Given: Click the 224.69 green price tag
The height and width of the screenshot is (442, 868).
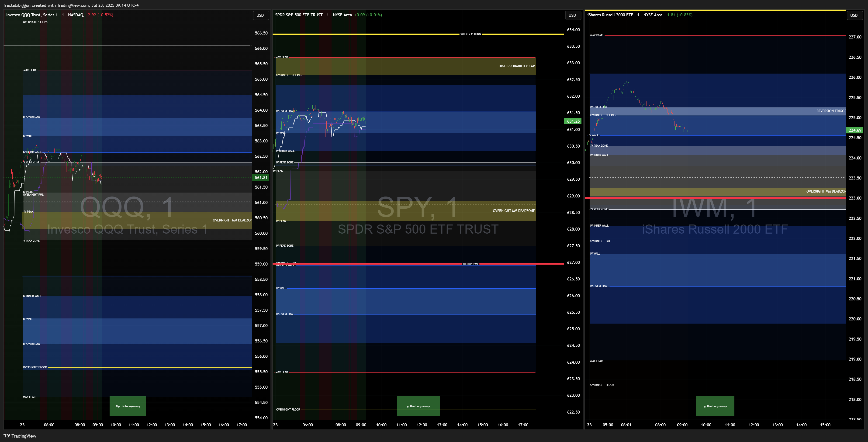Looking at the screenshot, I should pos(854,130).
